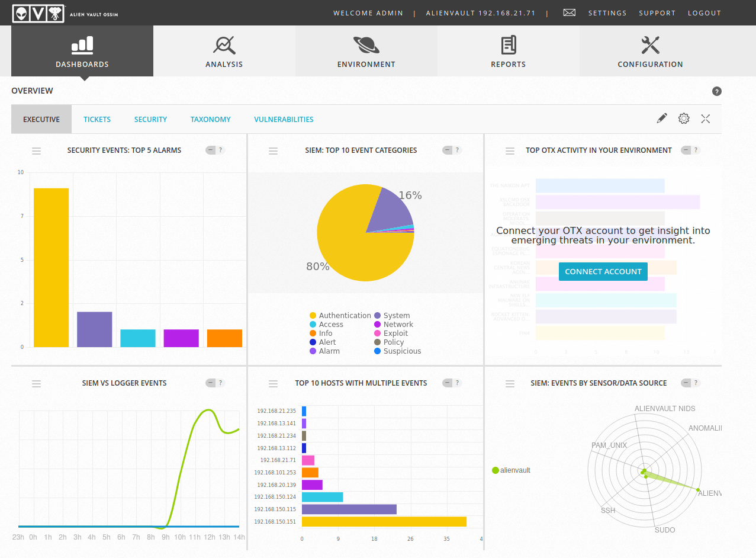Click help ? on Event Categories widget
This screenshot has width=756, height=558.
point(458,150)
